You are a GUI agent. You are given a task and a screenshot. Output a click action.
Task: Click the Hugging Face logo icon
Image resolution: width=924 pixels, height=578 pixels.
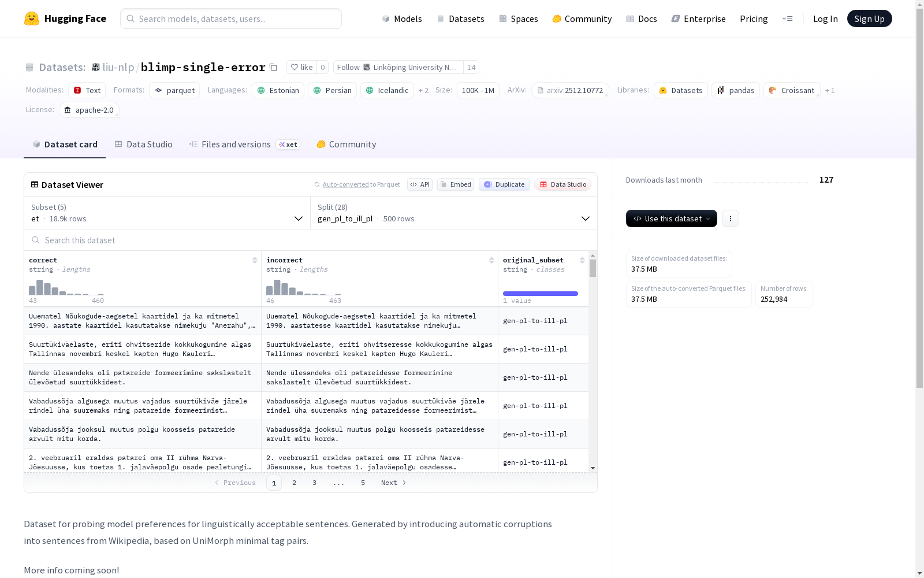[x=32, y=18]
